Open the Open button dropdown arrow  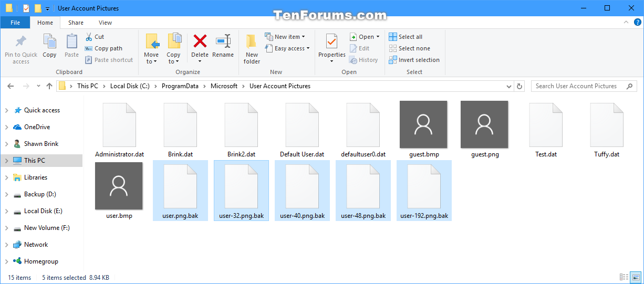click(378, 37)
